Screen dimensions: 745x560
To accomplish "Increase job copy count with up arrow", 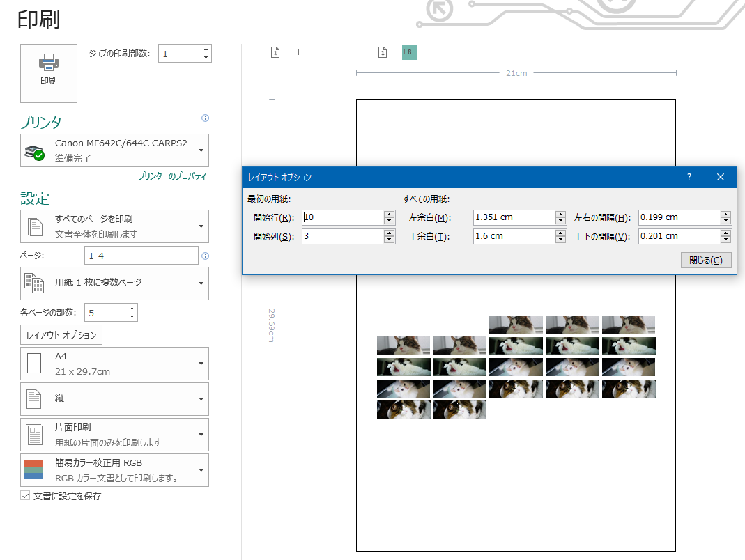I will 206,49.
